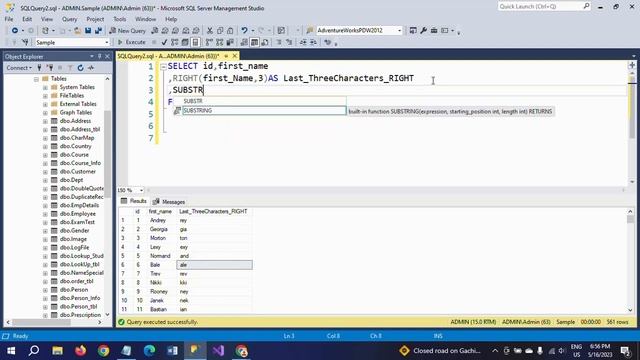Image resolution: width=640 pixels, height=360 pixels.
Task: Collapse the Tables tree node
Action: 36,79
